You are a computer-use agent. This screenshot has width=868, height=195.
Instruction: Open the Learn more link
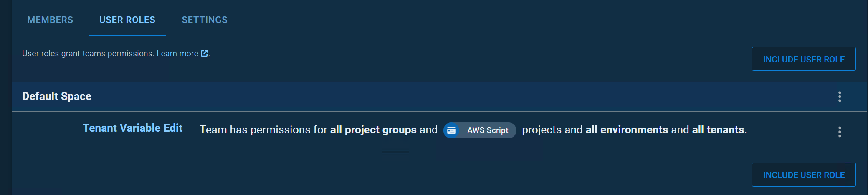tap(177, 54)
